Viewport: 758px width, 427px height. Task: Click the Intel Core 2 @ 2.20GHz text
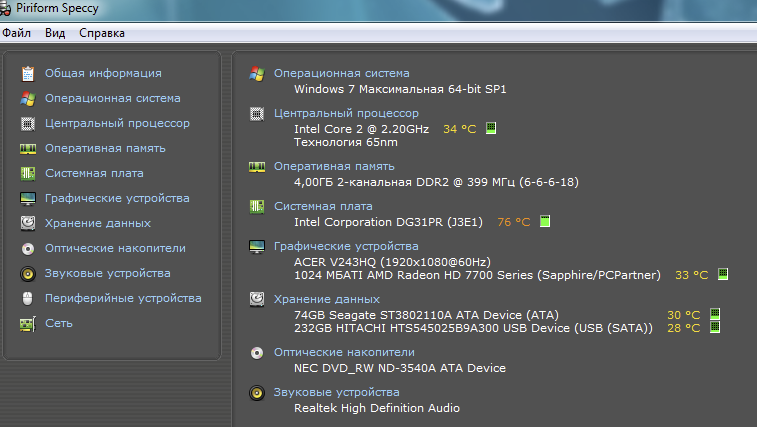click(x=362, y=129)
